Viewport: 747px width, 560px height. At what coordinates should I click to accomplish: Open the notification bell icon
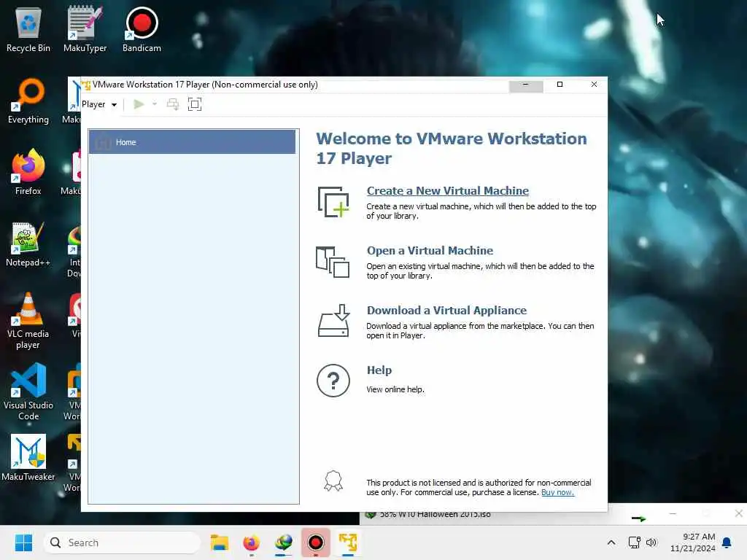pyautogui.click(x=727, y=542)
